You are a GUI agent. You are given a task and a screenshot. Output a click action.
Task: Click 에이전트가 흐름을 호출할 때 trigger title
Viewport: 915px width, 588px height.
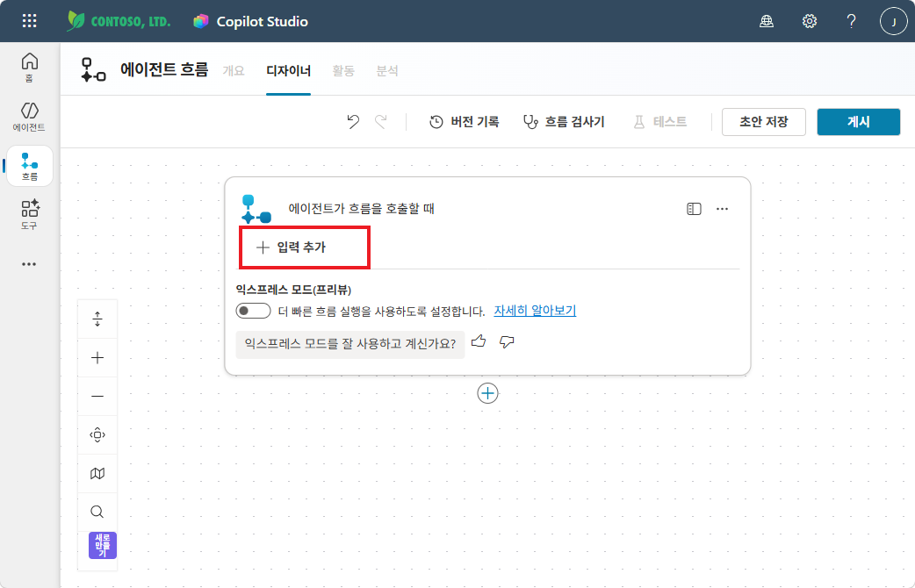[x=361, y=208]
